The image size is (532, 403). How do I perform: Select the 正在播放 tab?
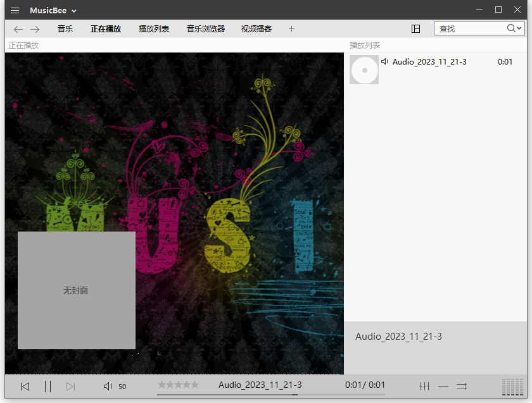coord(106,29)
